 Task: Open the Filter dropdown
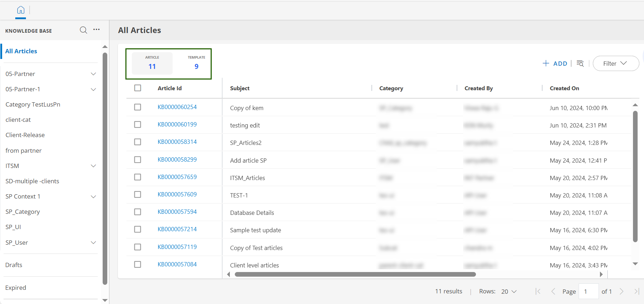coord(616,64)
